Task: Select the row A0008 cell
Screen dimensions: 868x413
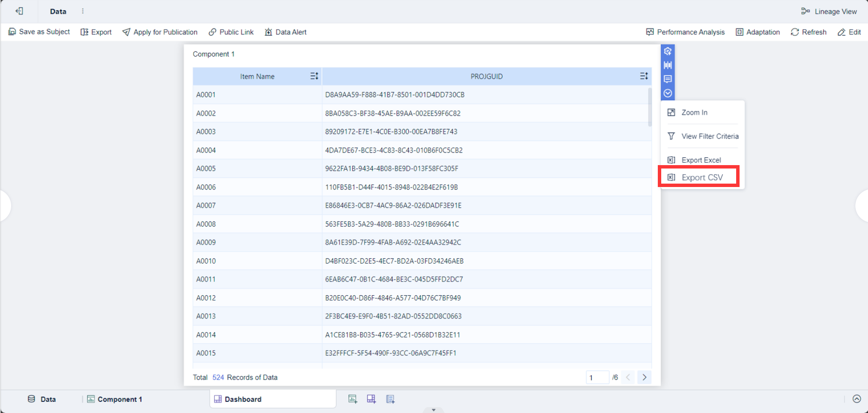Action: tap(257, 224)
